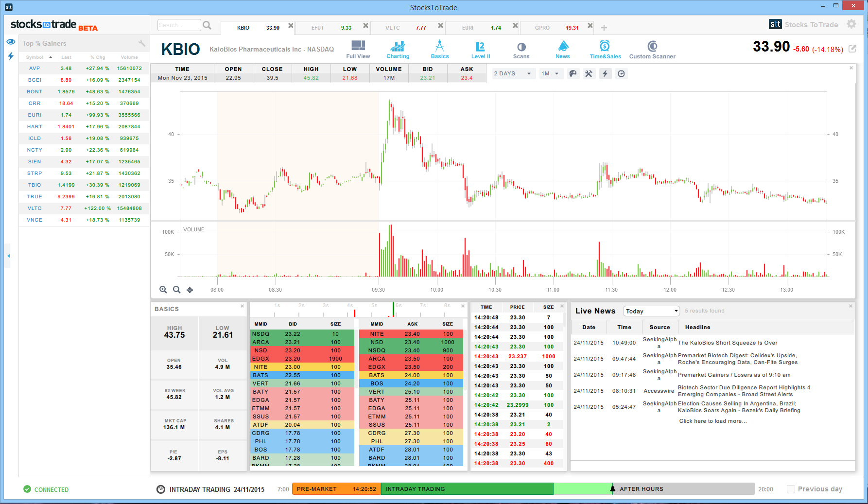Select VLTC row in gainers list
Image resolution: width=868 pixels, height=504 pixels.
(x=84, y=208)
